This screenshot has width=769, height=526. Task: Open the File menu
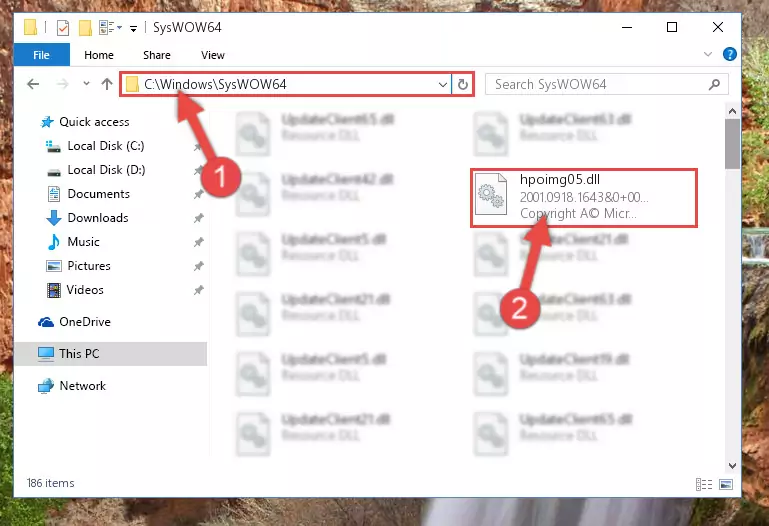(42, 55)
